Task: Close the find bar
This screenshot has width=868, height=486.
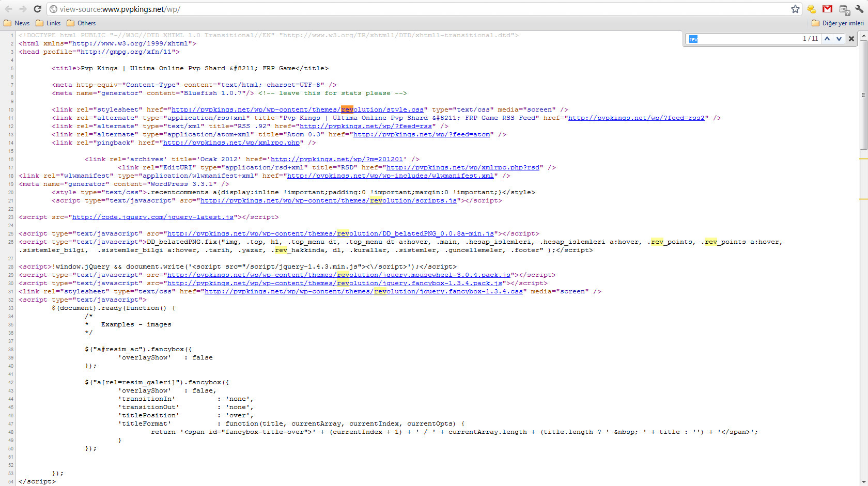Action: [x=851, y=39]
